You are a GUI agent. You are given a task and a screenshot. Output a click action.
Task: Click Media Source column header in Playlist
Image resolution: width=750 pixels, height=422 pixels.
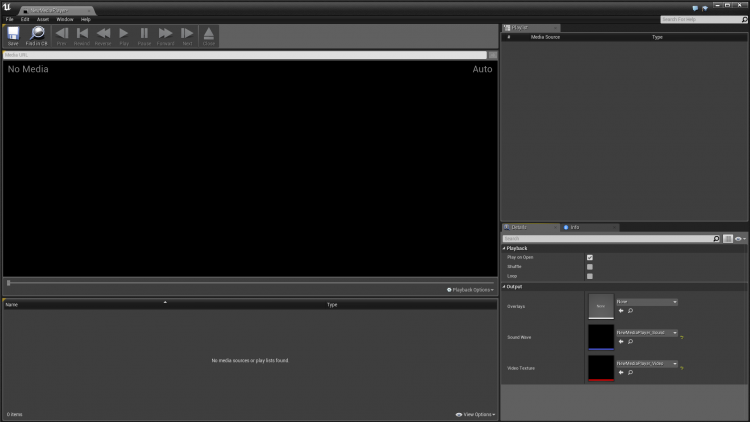coord(545,37)
